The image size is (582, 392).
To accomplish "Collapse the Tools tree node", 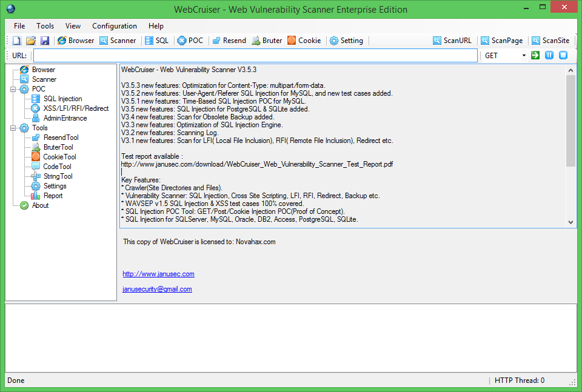I will pos(13,128).
